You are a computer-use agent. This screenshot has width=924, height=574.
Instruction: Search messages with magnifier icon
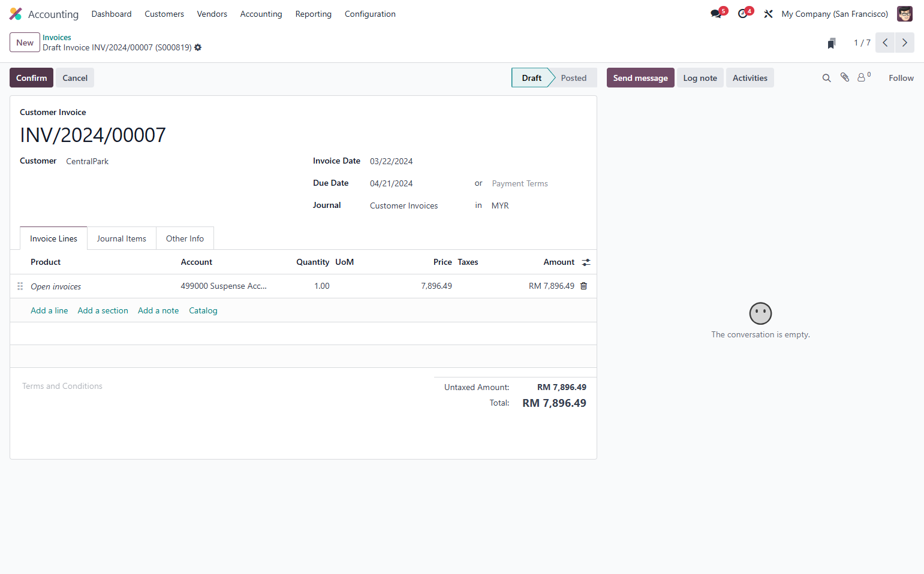point(826,78)
